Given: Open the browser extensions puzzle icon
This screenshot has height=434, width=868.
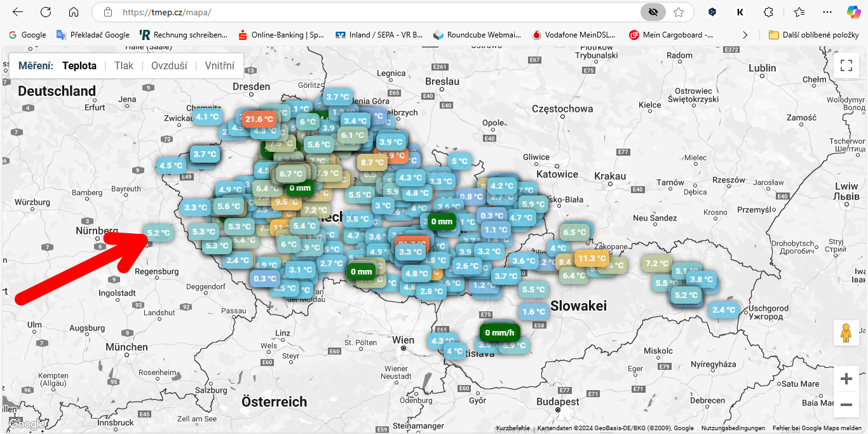Looking at the screenshot, I should click(x=768, y=12).
